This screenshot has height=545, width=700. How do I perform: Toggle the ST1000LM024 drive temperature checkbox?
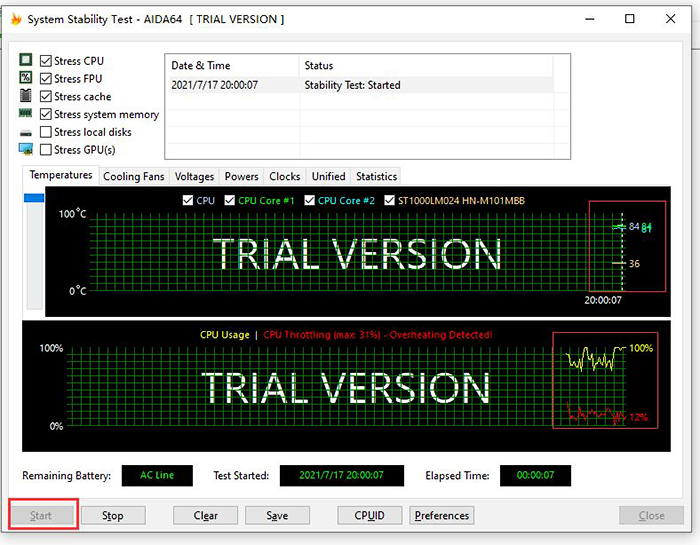point(389,200)
